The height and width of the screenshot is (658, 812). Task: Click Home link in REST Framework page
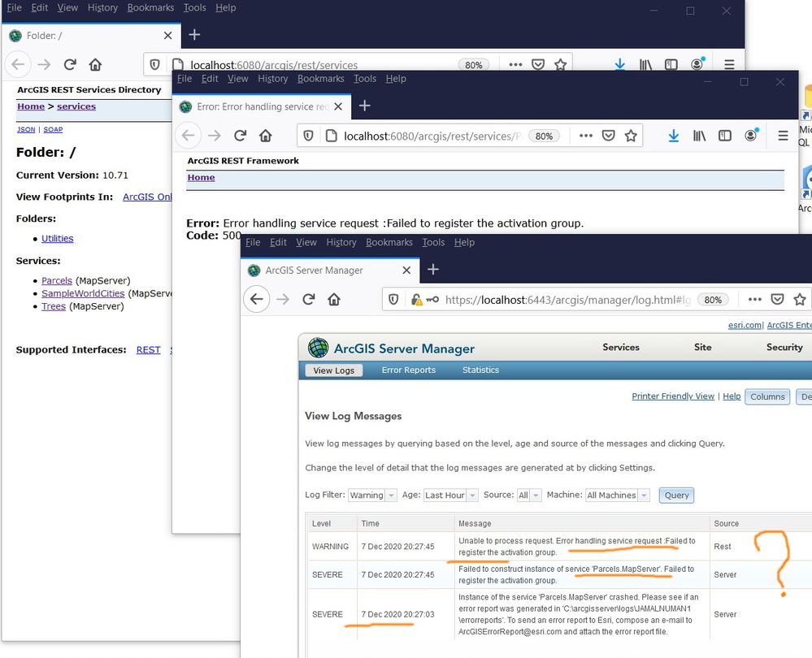(201, 178)
